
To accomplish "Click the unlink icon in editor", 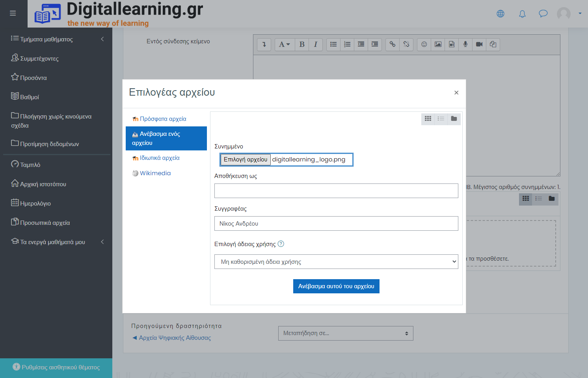I will (406, 44).
